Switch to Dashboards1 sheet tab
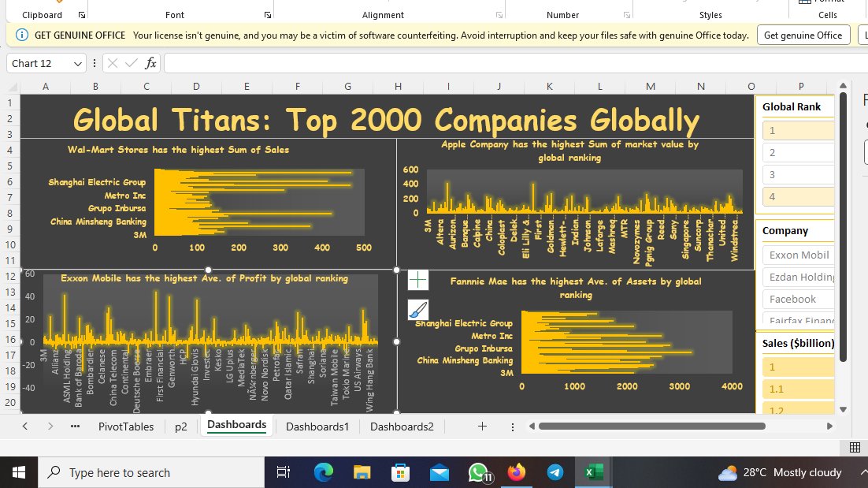 click(x=317, y=427)
